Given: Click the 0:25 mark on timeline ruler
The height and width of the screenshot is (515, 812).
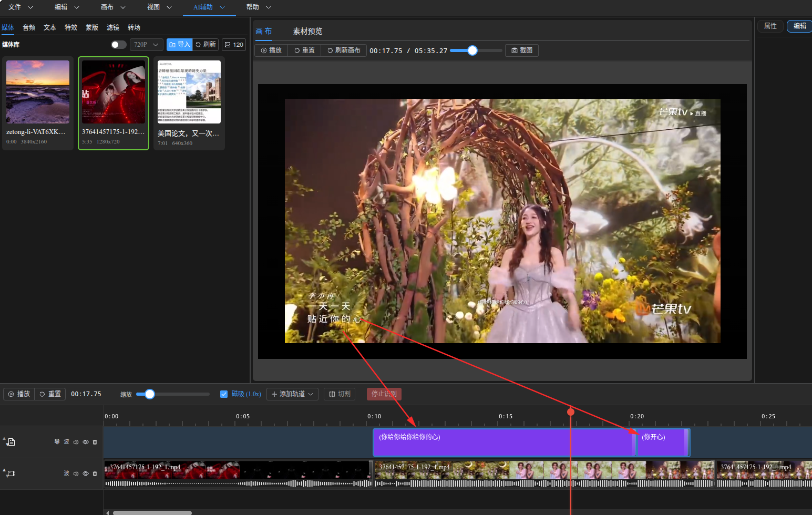Looking at the screenshot, I should (x=768, y=416).
